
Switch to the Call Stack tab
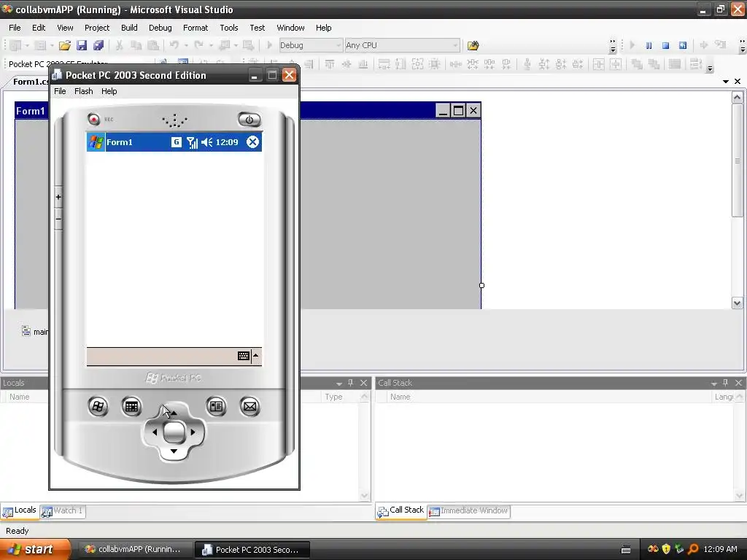[400, 510]
